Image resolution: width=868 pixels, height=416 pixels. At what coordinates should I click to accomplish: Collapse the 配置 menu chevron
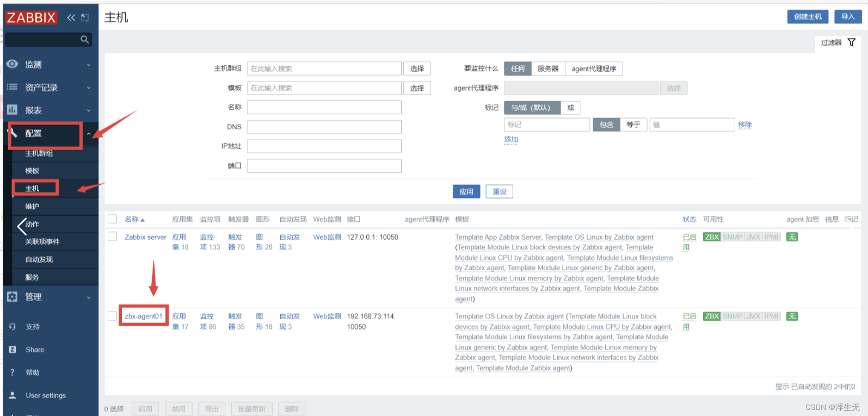[89, 134]
